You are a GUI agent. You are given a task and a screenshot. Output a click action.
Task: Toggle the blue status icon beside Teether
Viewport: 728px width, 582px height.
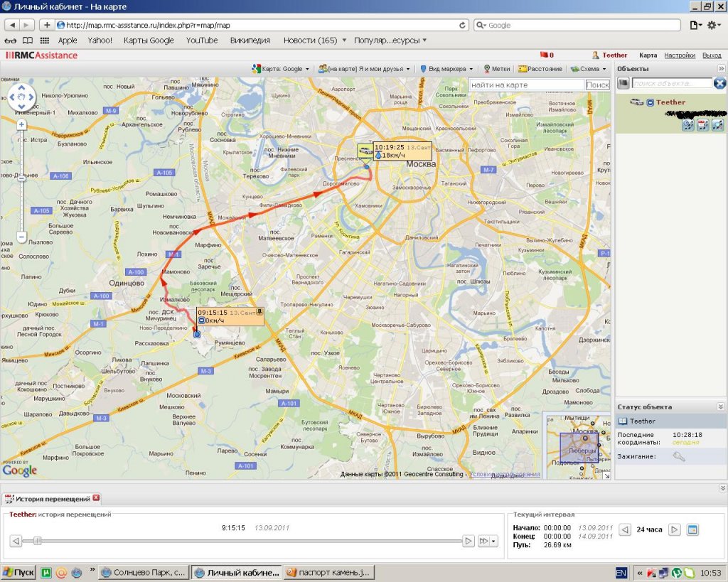click(x=650, y=102)
